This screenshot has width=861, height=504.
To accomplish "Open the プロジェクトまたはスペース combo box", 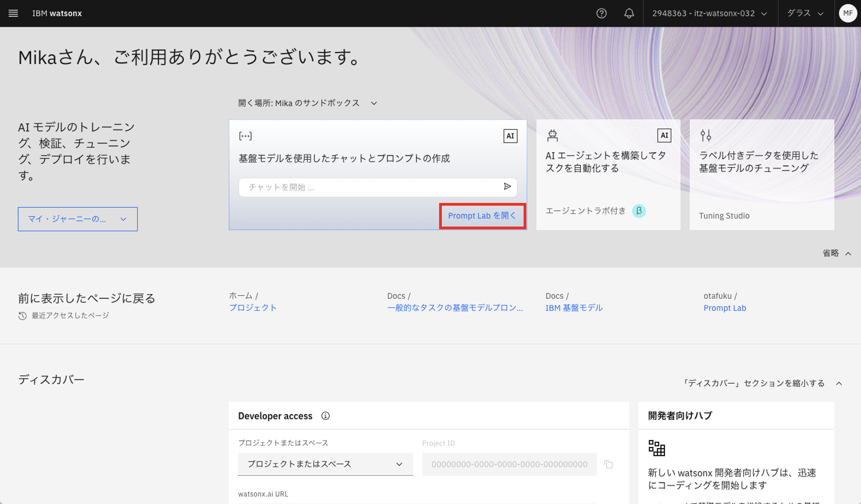I will click(x=325, y=464).
